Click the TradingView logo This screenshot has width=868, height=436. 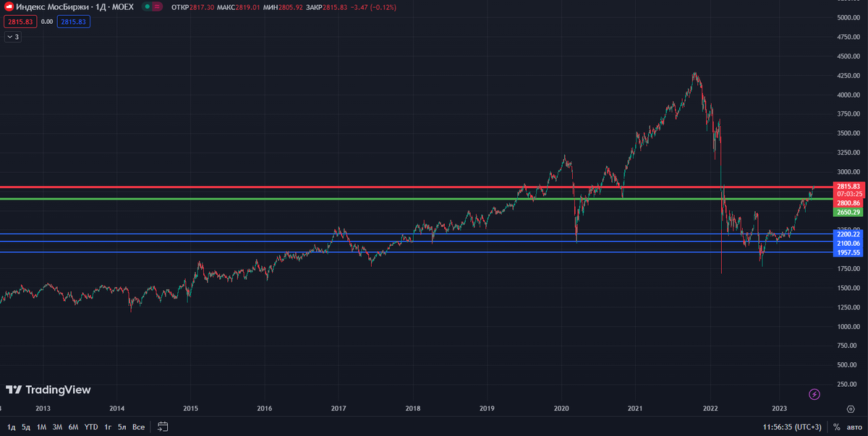point(48,390)
